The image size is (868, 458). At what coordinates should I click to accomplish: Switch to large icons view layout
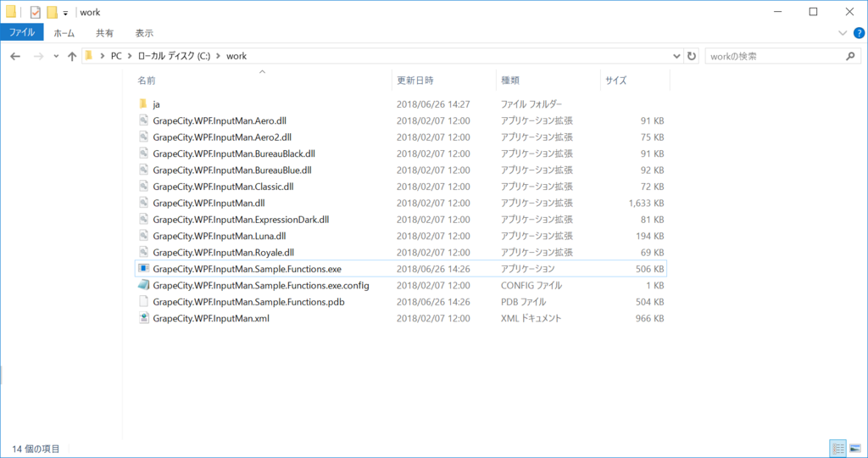855,448
